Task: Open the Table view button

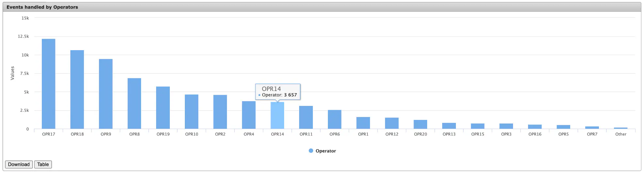Action: pyautogui.click(x=43, y=165)
